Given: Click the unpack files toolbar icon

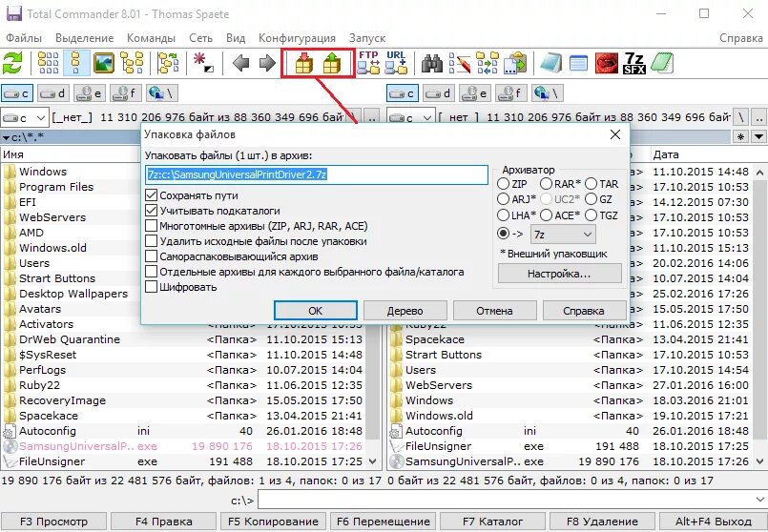Looking at the screenshot, I should (332, 63).
